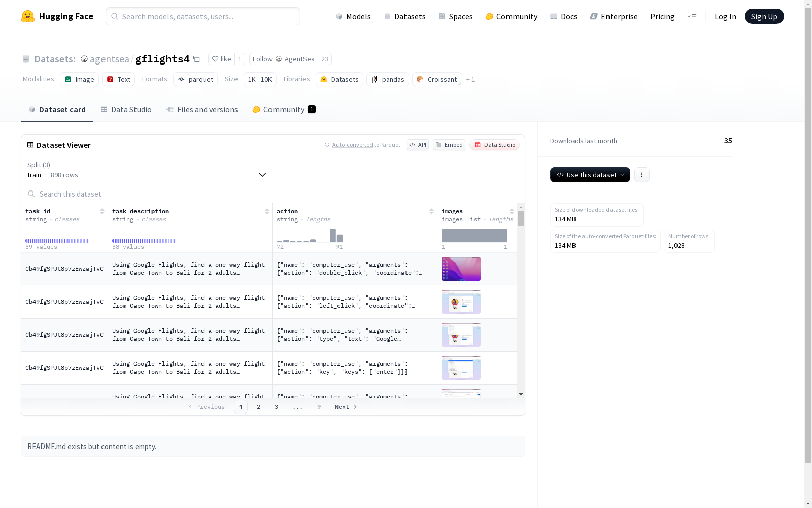This screenshot has width=812, height=508.
Task: Click the Log In link
Action: tap(725, 16)
